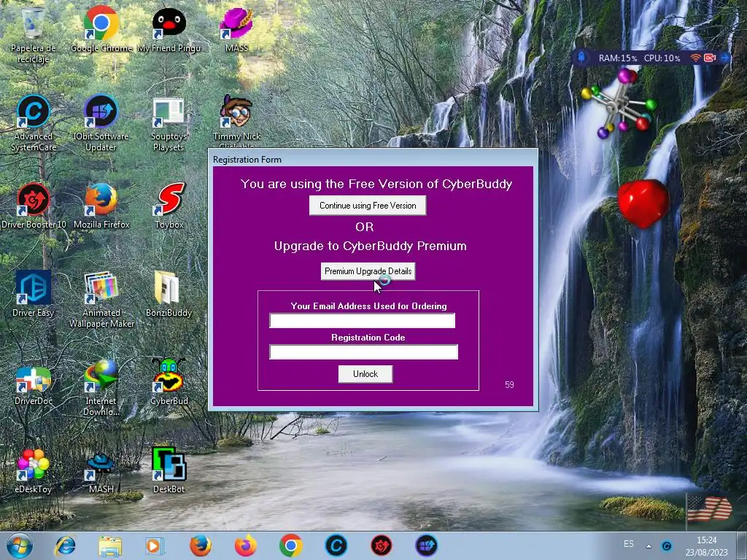Open the Google Chrome desktop shortcut
747x560 pixels.
point(101,29)
